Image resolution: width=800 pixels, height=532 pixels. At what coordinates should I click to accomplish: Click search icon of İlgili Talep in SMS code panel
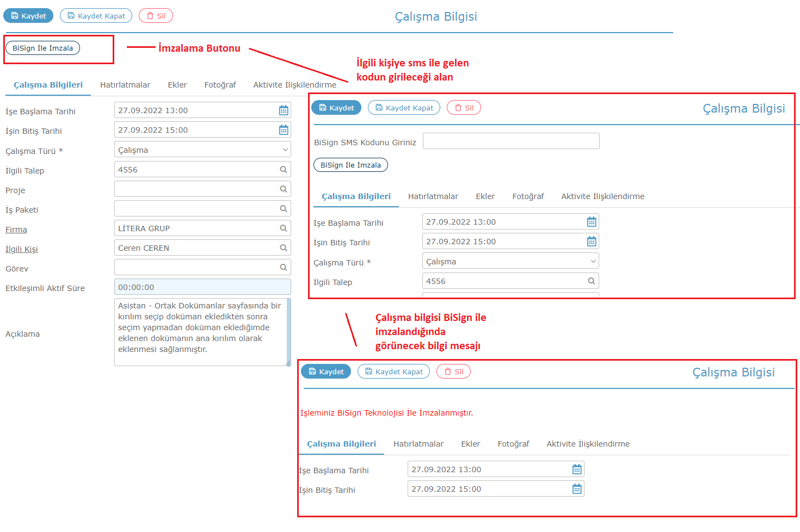point(592,281)
